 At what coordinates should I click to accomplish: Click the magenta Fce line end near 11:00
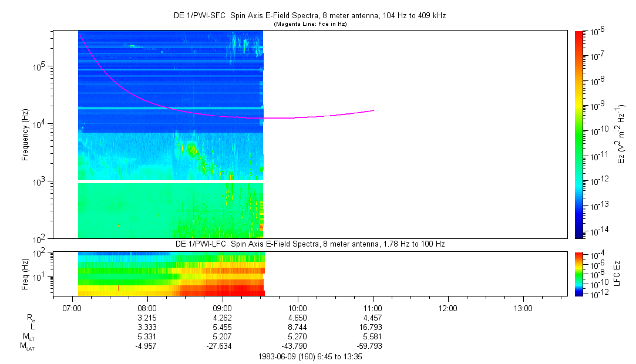[373, 110]
